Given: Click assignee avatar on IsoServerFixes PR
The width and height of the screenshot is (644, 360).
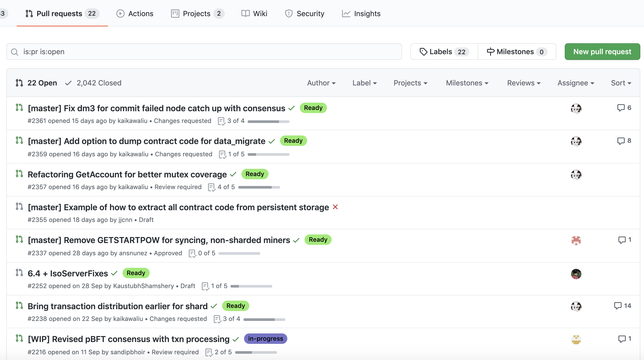Looking at the screenshot, I should [x=576, y=274].
